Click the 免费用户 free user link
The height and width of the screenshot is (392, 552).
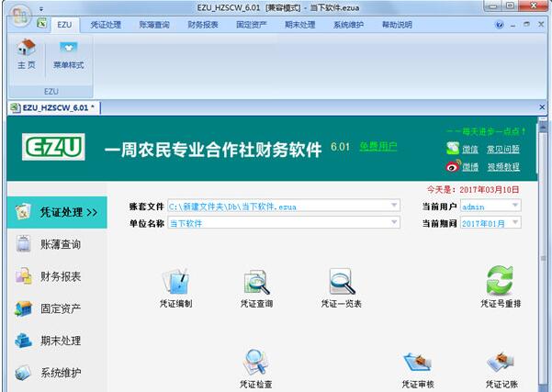tap(378, 146)
